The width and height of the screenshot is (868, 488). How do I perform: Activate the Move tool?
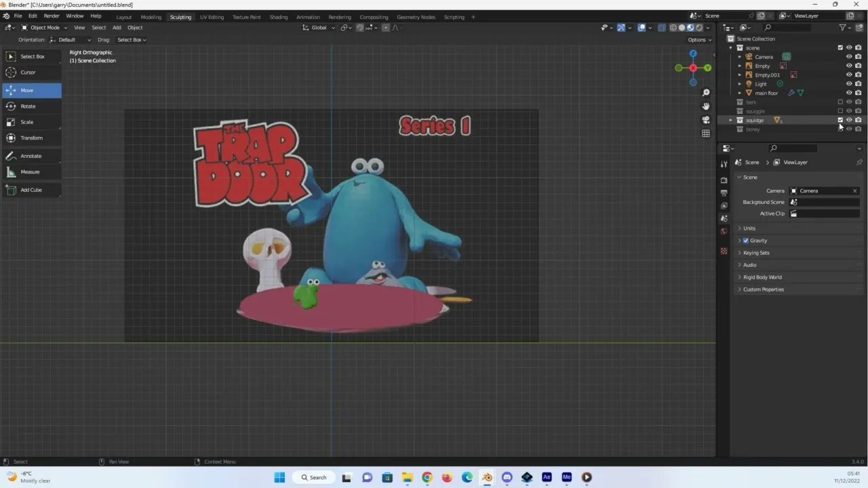tap(32, 90)
